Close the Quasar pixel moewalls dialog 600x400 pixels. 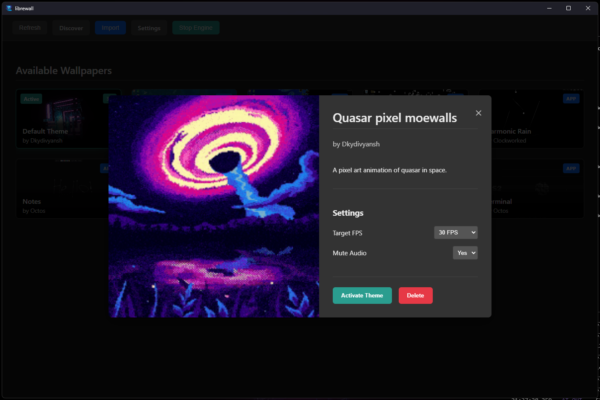(x=478, y=113)
